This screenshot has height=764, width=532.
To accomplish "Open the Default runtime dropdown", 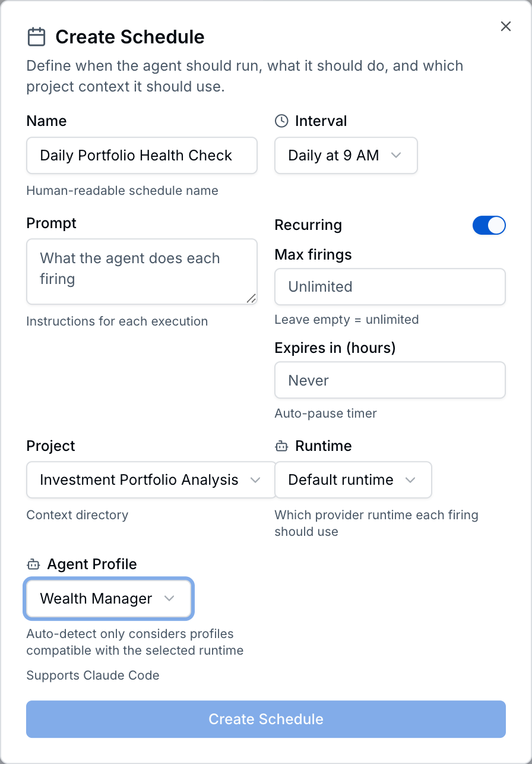I will 353,479.
